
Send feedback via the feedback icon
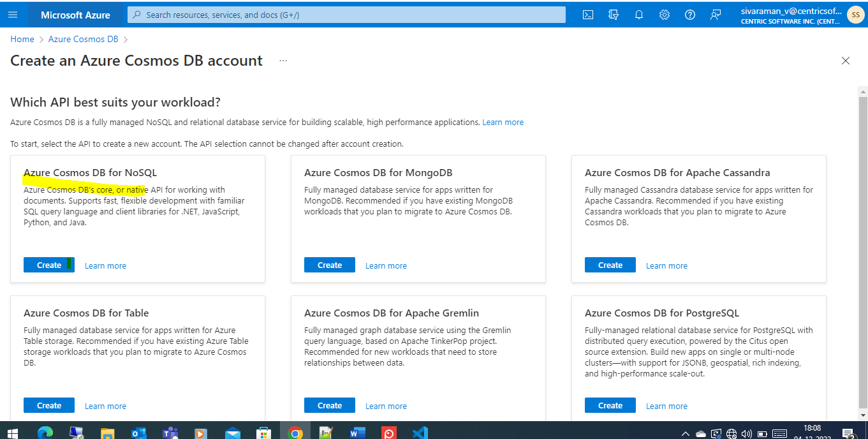[x=715, y=14]
